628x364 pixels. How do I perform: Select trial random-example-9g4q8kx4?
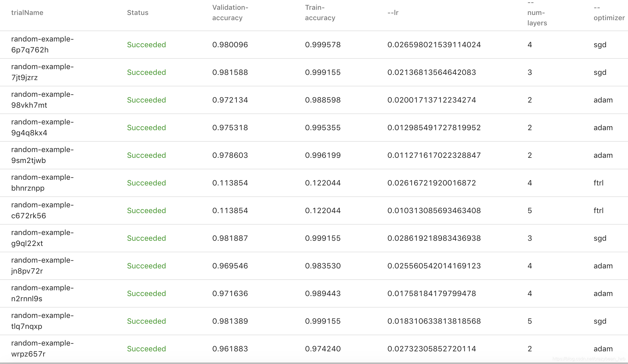coord(42,127)
